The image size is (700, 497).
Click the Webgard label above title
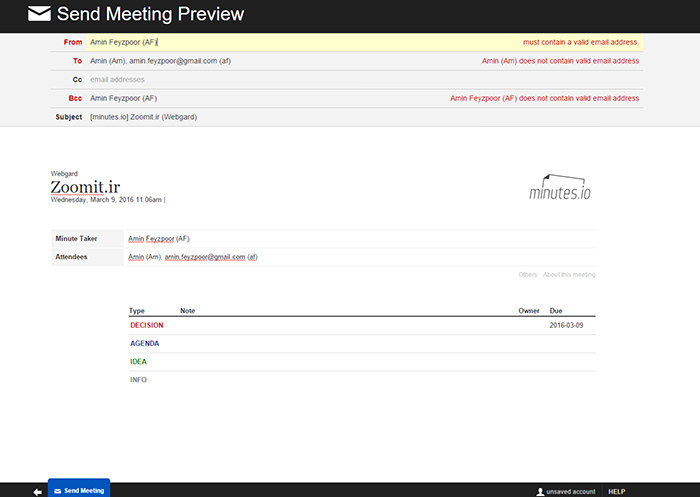pyautogui.click(x=64, y=173)
